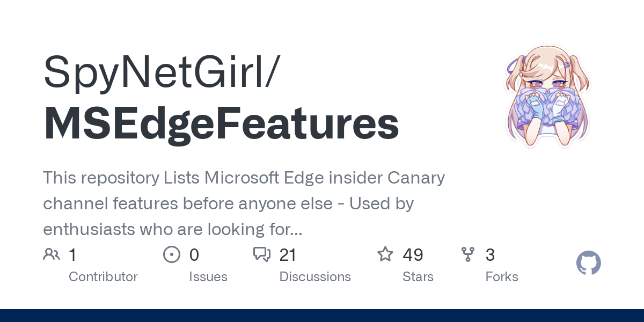
Task: Click the repository description text
Action: tap(244, 203)
